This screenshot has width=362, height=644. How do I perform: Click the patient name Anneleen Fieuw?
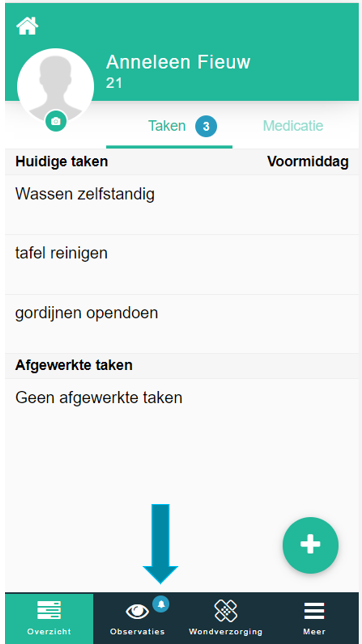coord(178,62)
